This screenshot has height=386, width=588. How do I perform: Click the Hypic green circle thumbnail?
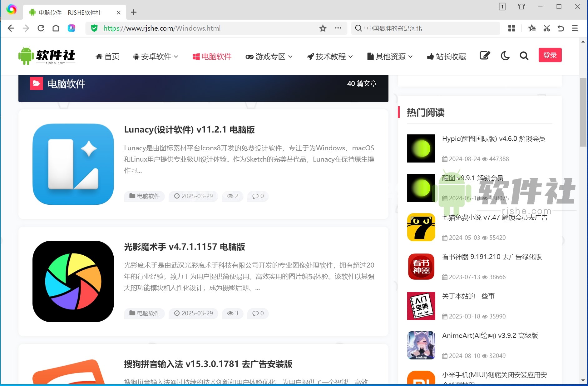pyautogui.click(x=421, y=148)
